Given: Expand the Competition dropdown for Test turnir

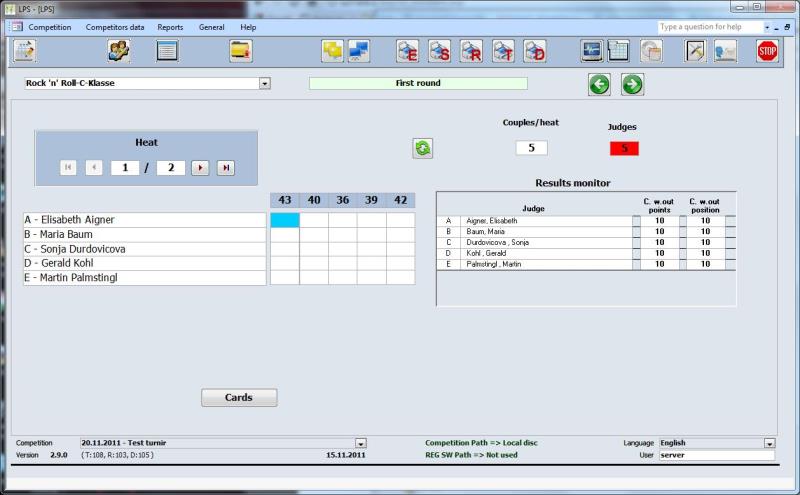Looking at the screenshot, I should click(361, 443).
